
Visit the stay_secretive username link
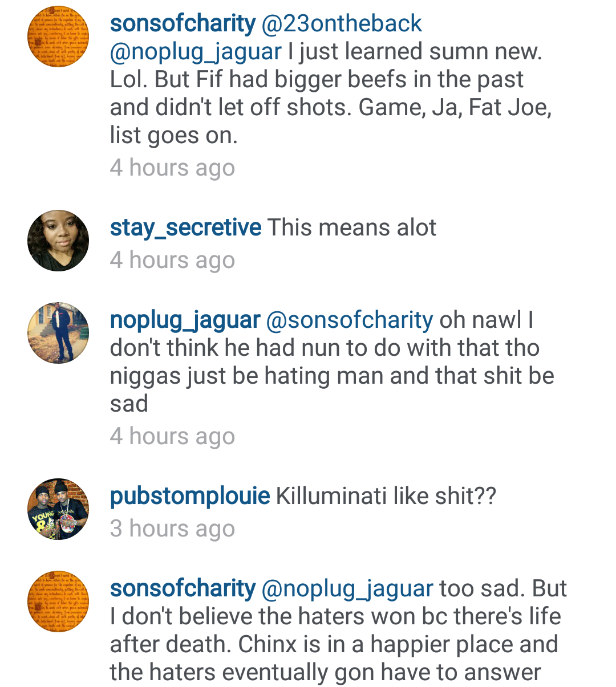click(x=185, y=227)
